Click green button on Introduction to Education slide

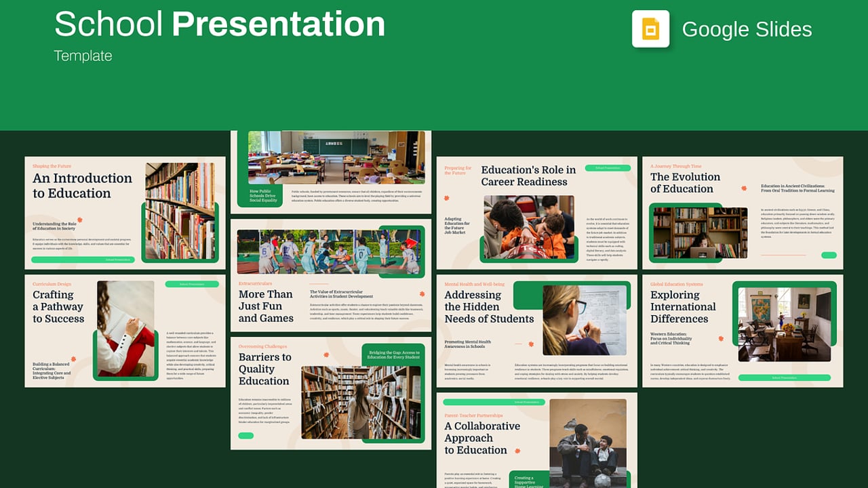(83, 260)
